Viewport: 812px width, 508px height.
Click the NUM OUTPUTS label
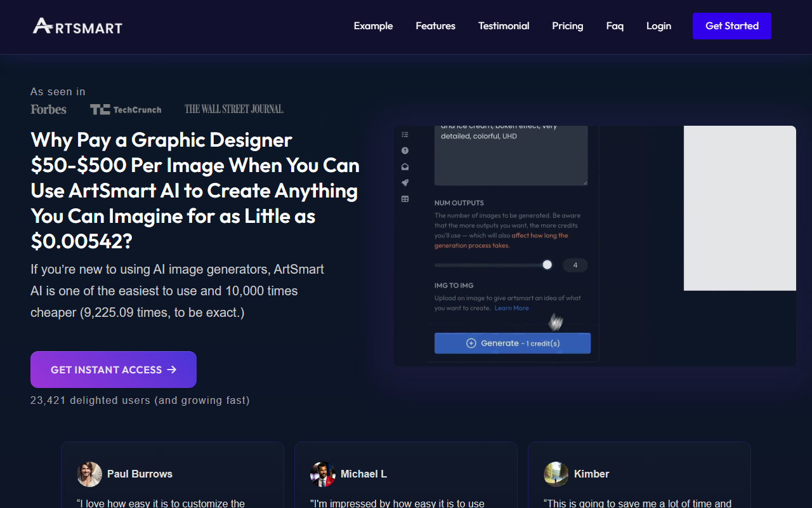[459, 203]
